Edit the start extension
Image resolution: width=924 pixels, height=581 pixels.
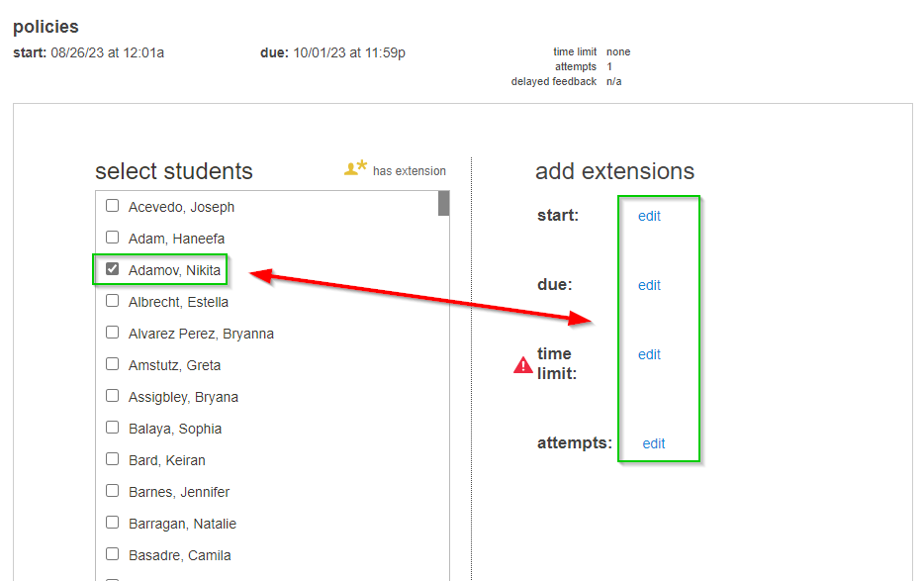coord(649,216)
